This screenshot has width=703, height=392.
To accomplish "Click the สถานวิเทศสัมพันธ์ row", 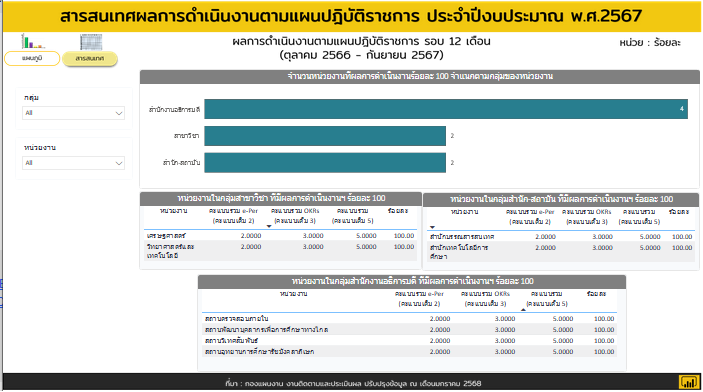I will [409, 340].
